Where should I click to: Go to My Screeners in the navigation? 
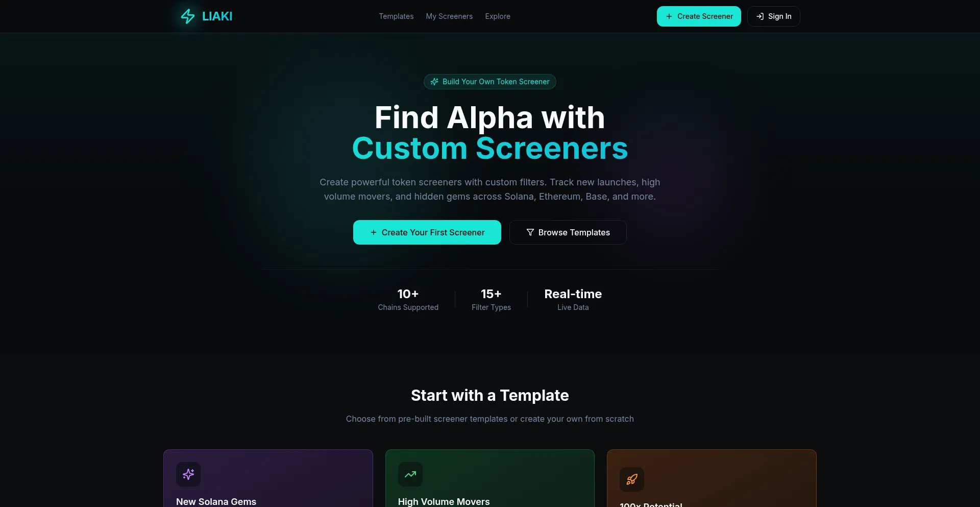(449, 16)
